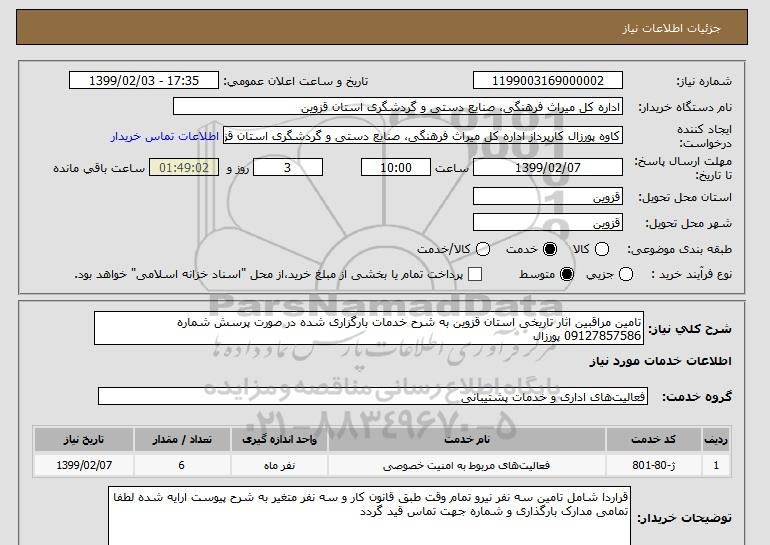This screenshot has width=770, height=545.
Task: Click the service group field فعالیت‌های اداری
Action: 373,396
